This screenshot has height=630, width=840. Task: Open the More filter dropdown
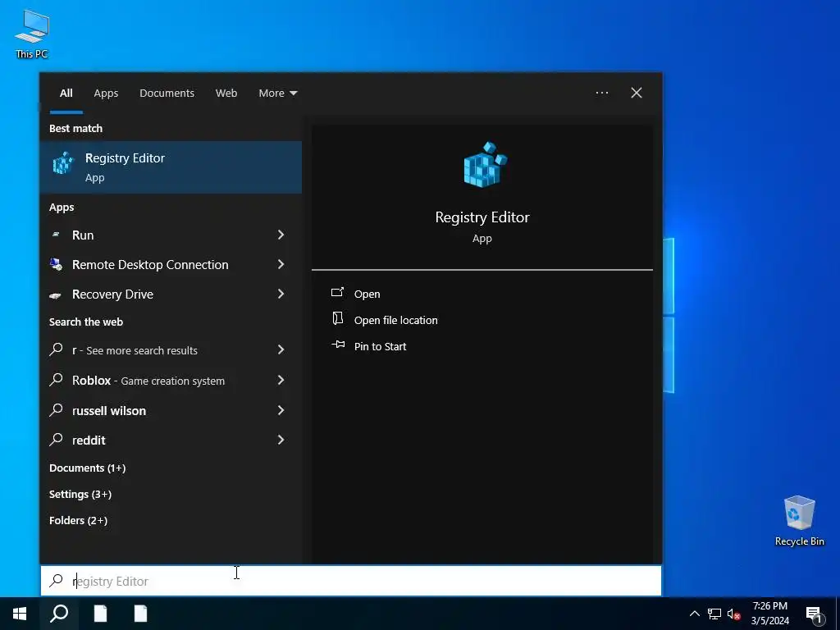pos(277,94)
